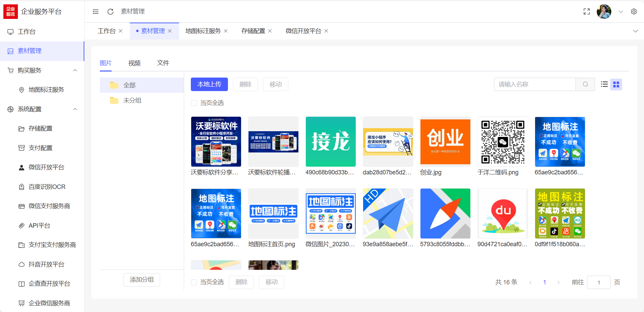Open the 工作台 page tab
644x312 pixels.
107,31
